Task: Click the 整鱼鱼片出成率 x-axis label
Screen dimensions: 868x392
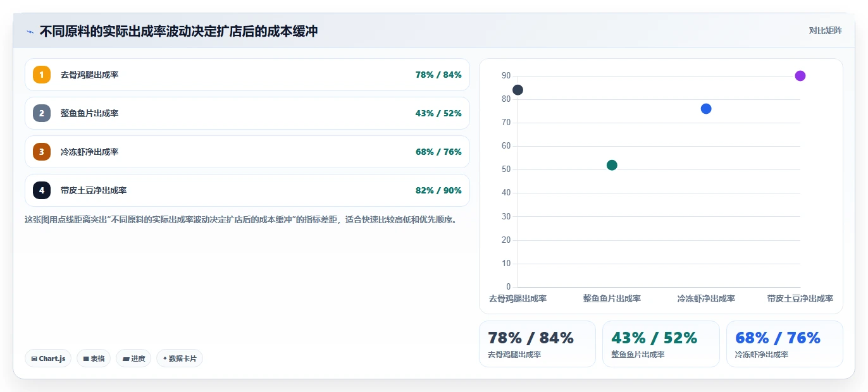Action: point(612,298)
